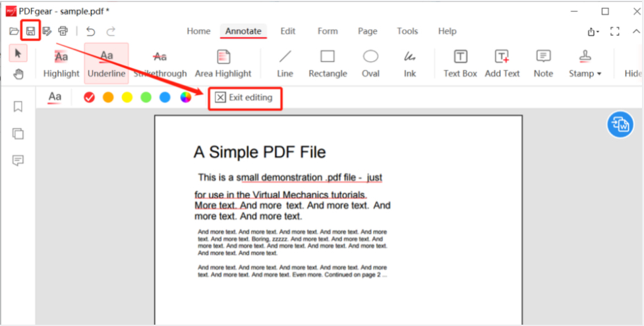
Task: Add a Note annotation
Action: point(543,64)
